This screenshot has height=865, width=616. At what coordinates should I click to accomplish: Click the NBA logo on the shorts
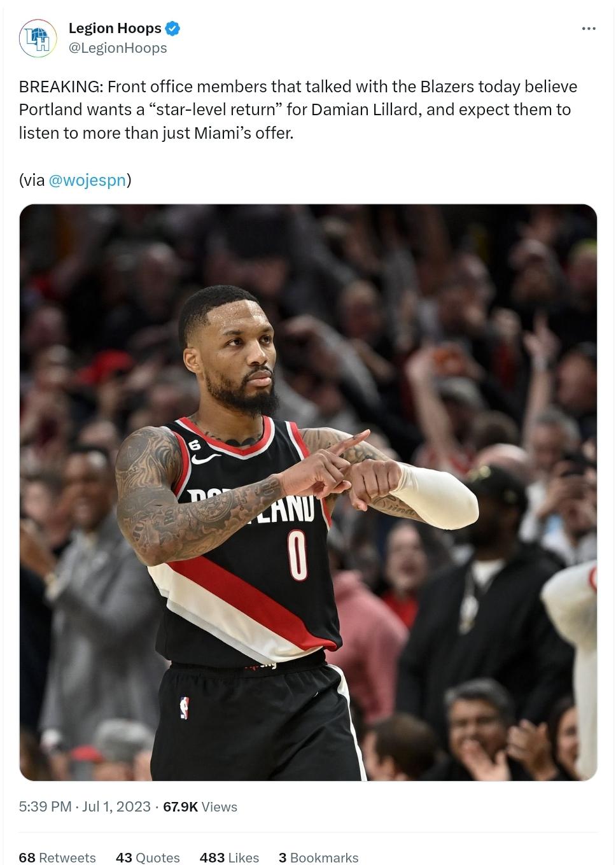[184, 708]
